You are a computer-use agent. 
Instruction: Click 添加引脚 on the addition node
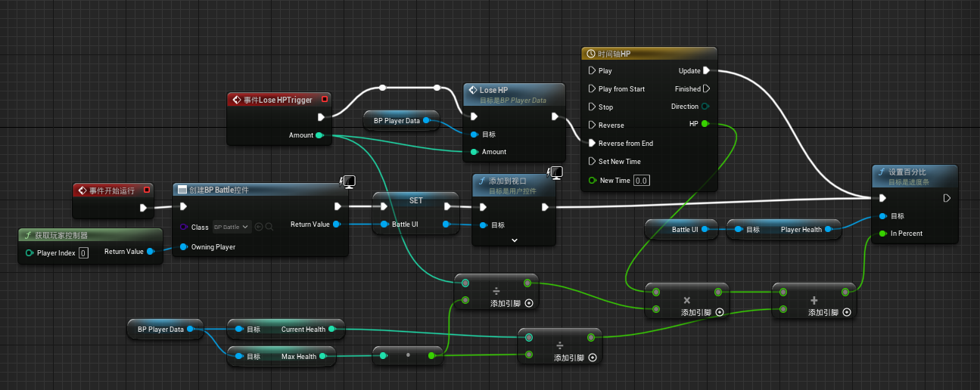pyautogui.click(x=829, y=312)
